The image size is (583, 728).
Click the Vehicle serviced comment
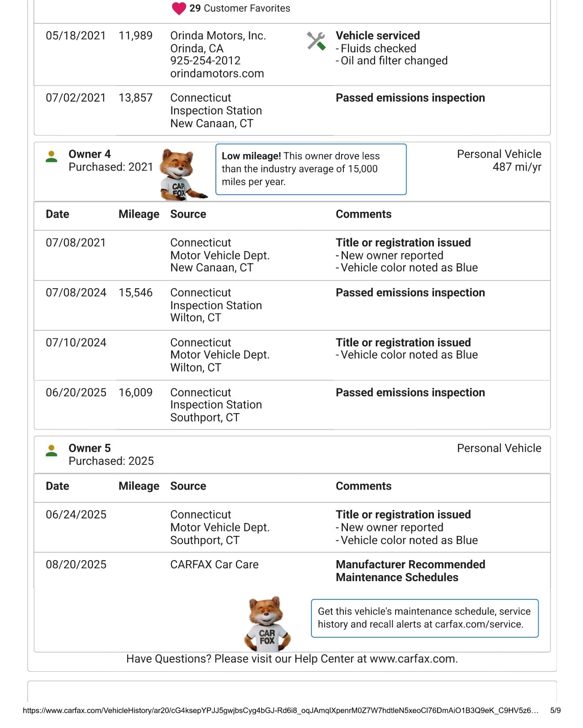[378, 36]
